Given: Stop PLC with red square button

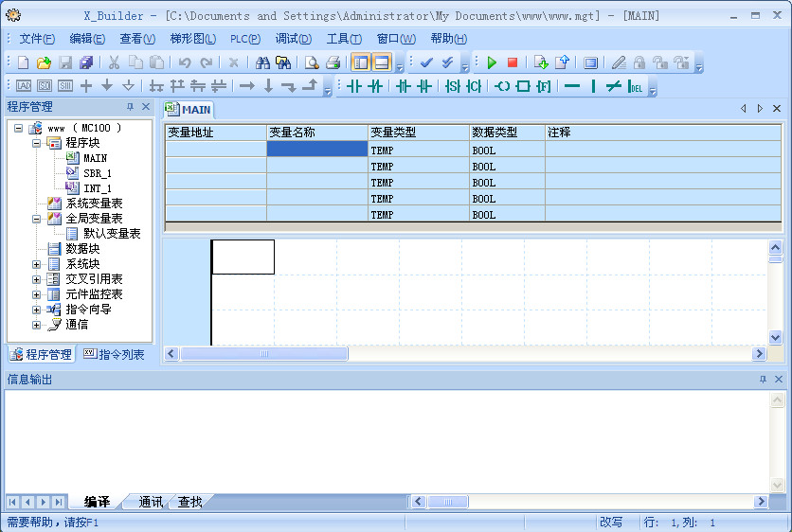Looking at the screenshot, I should [513, 62].
